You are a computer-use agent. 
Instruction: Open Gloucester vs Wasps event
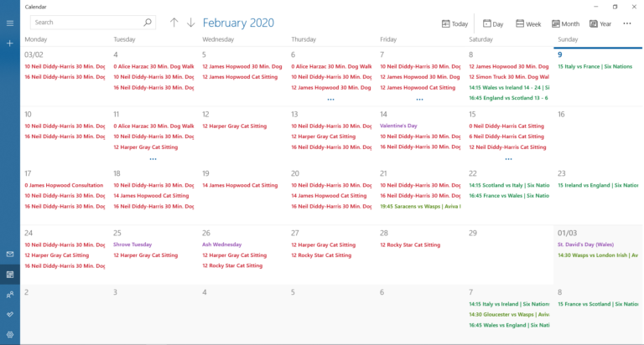coord(509,314)
